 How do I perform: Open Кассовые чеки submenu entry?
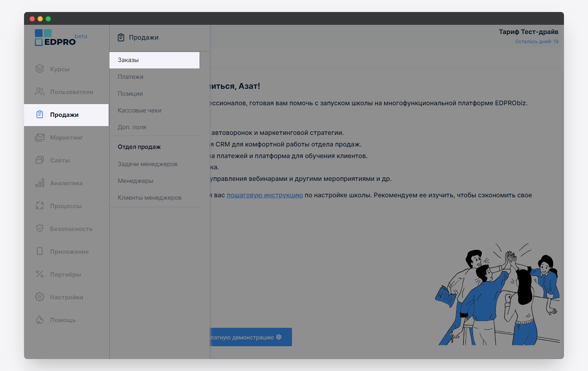(x=139, y=110)
